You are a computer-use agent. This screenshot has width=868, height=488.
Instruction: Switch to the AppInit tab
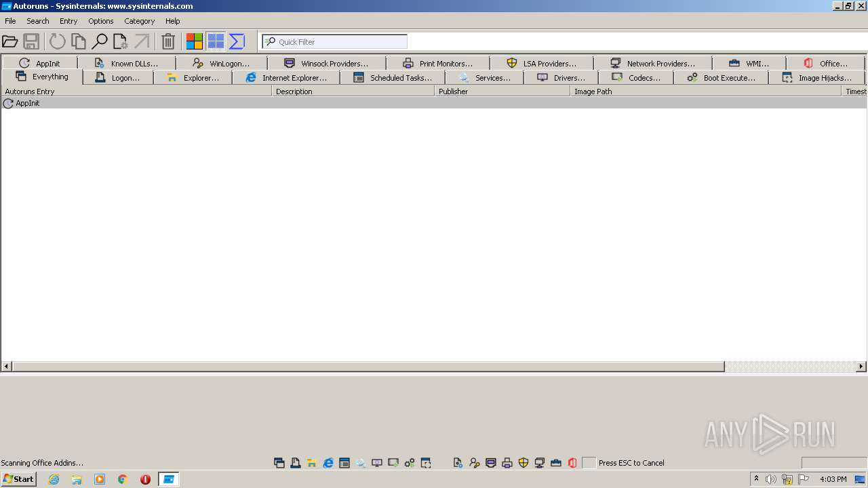pos(39,63)
